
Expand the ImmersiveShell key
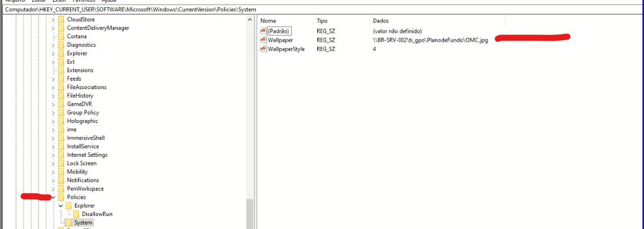pyautogui.click(x=54, y=138)
